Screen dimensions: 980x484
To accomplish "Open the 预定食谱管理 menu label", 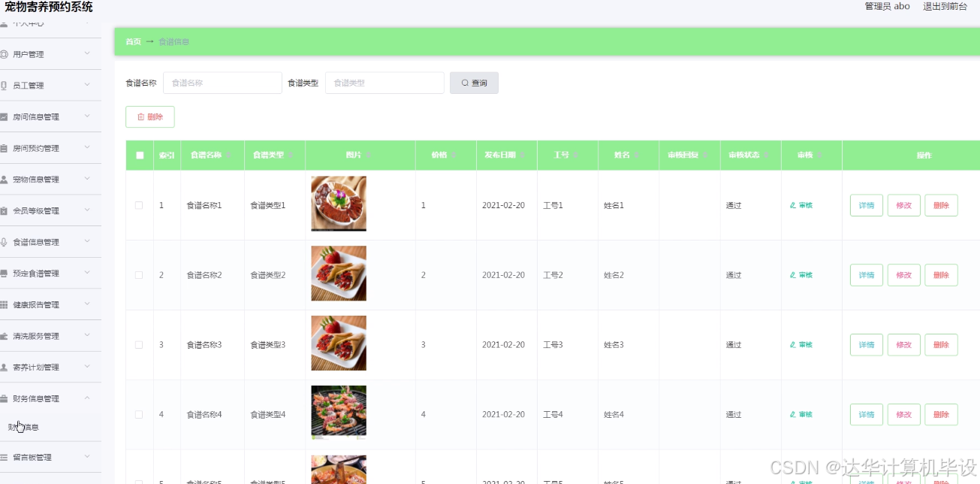I will click(36, 274).
